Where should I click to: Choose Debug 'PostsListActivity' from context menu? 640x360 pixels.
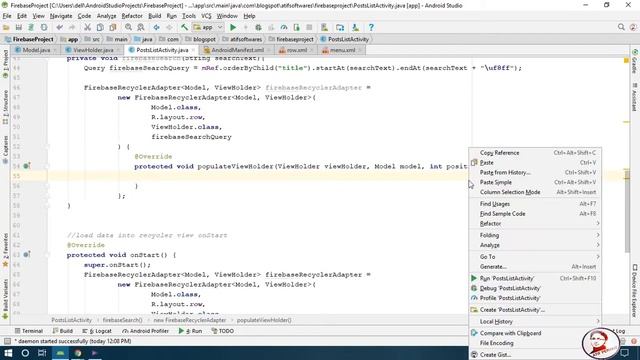[x=535, y=288]
